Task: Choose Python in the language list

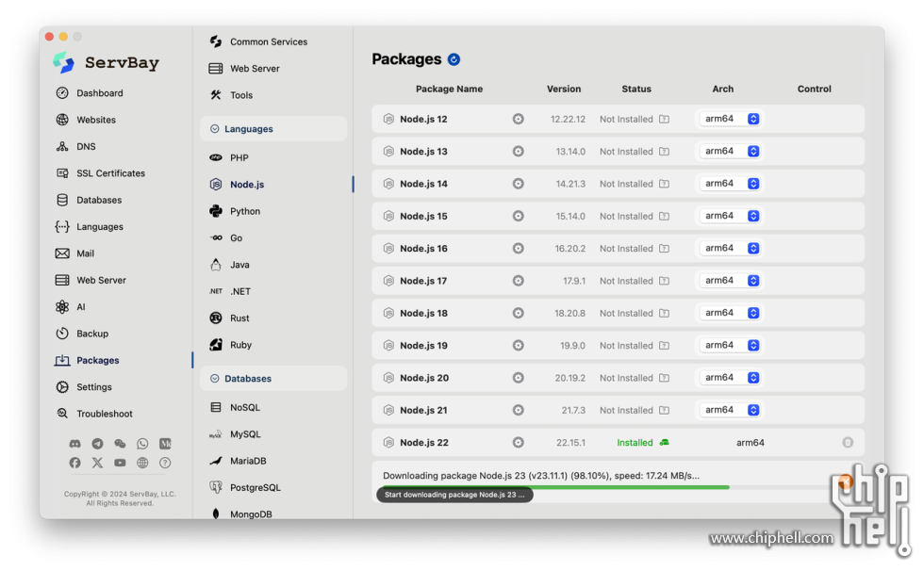Action: (235, 211)
